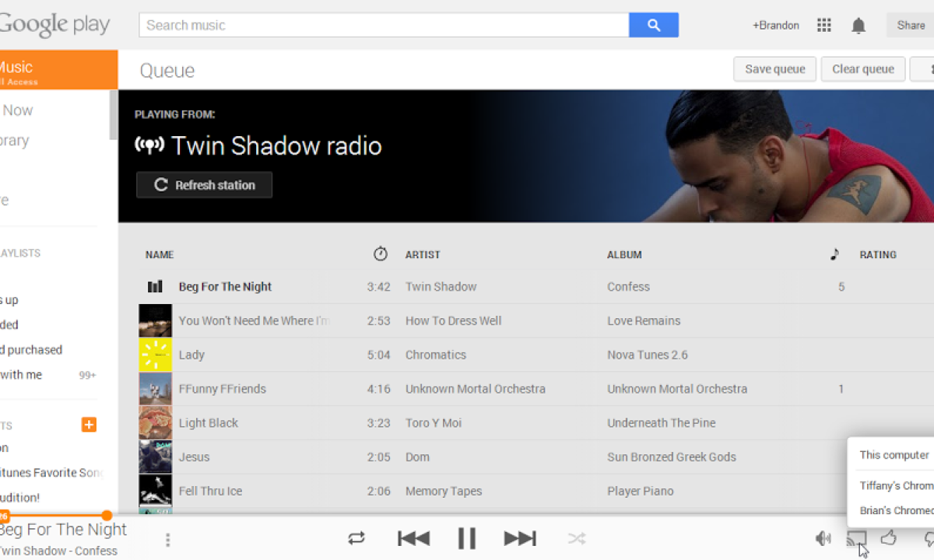Give thumbs up to current song
This screenshot has width=934, height=560.
pyautogui.click(x=889, y=537)
